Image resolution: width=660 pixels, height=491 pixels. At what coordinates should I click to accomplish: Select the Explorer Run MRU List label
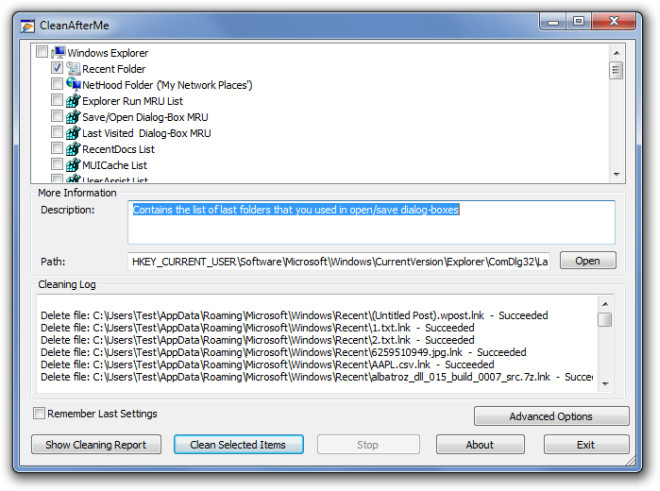pyautogui.click(x=133, y=101)
